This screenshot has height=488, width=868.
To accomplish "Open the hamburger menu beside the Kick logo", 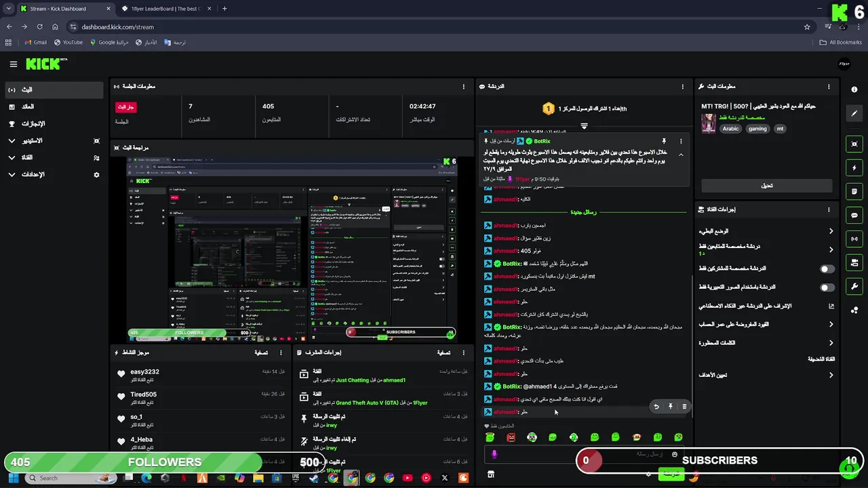I will pos(13,64).
